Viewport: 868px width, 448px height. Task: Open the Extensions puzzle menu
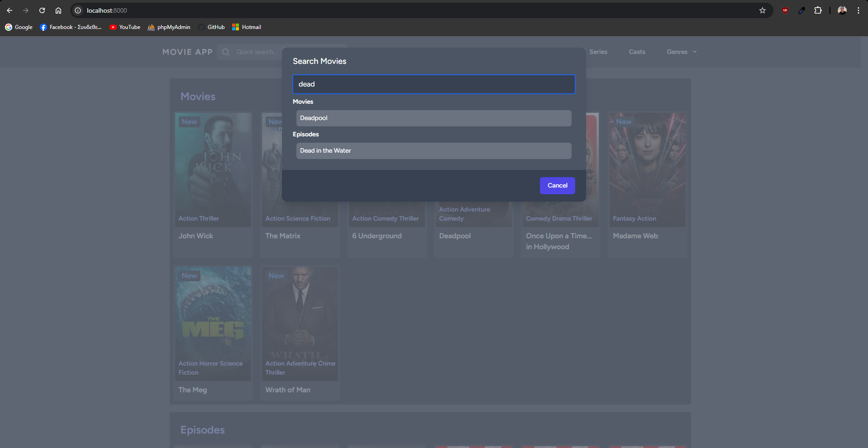pyautogui.click(x=818, y=10)
